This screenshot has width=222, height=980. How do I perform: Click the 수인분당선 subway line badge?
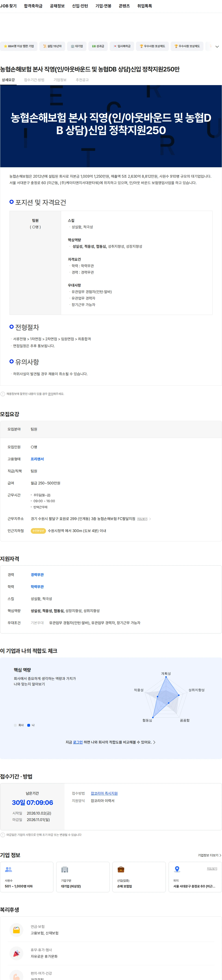38,531
